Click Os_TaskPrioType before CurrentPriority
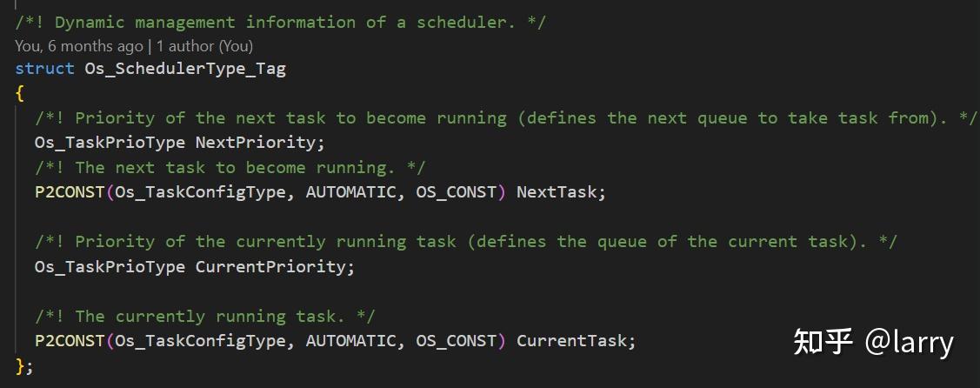The width and height of the screenshot is (980, 388). (x=110, y=267)
